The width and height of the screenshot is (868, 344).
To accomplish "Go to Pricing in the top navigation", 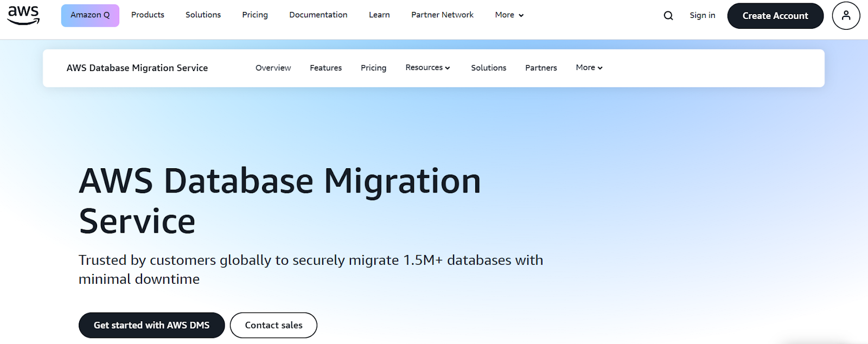I will coord(255,15).
